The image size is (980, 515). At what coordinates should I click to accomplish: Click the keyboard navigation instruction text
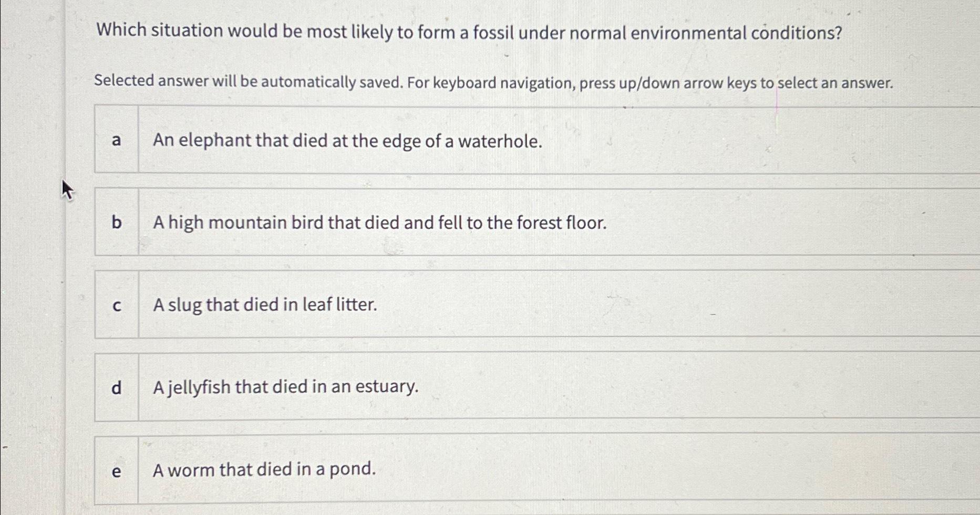click(493, 82)
